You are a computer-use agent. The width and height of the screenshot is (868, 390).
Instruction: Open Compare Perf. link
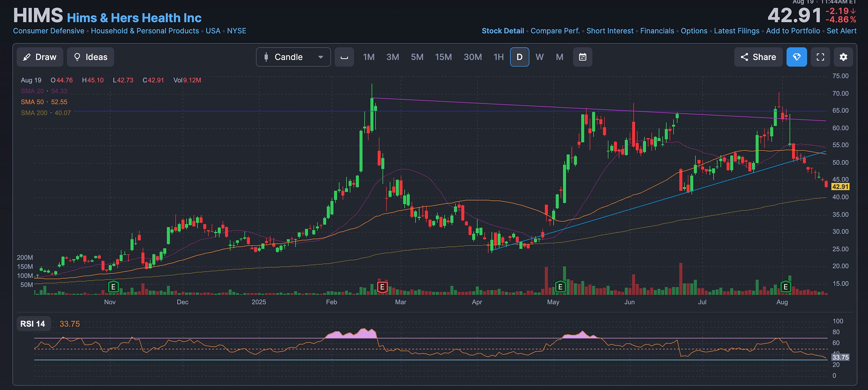[x=555, y=31]
